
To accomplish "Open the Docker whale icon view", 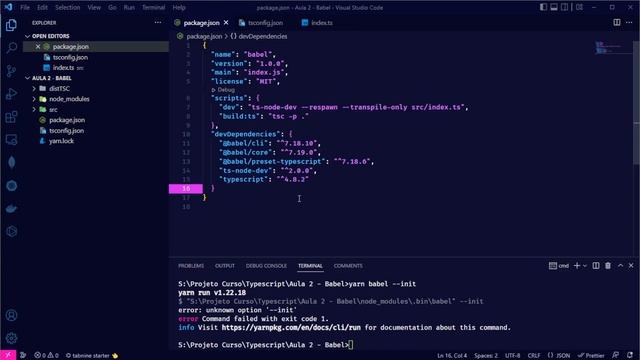I will tap(11, 209).
